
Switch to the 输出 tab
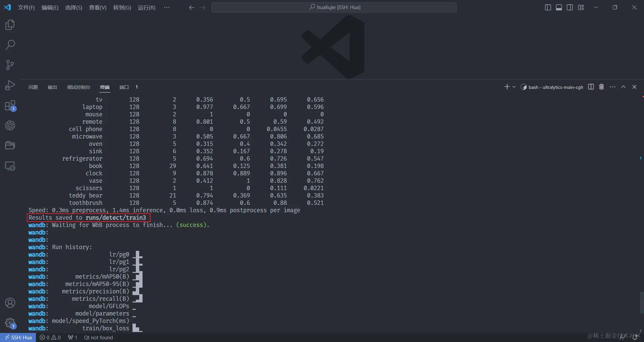(x=52, y=87)
